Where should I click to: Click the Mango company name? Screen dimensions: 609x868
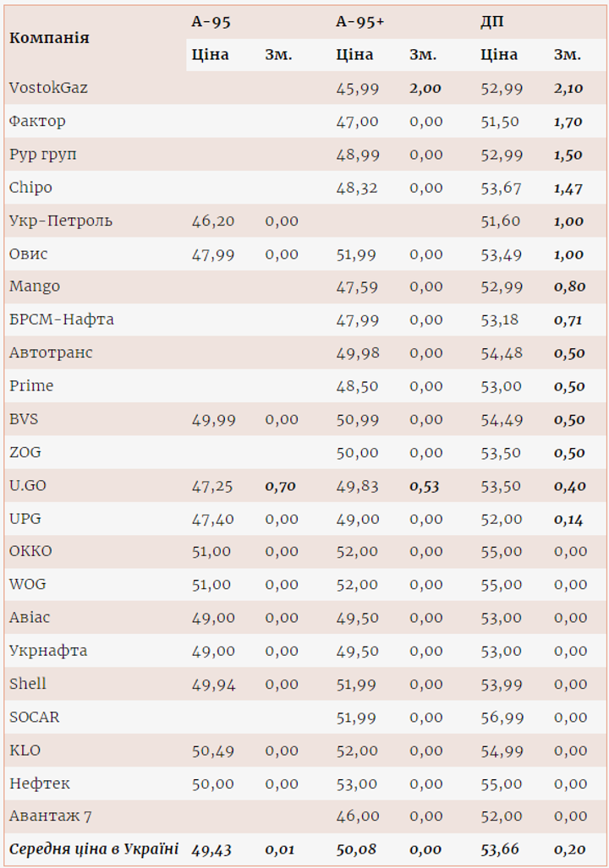(35, 287)
